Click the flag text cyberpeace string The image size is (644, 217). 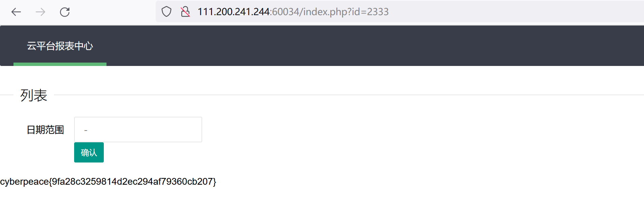tap(109, 182)
